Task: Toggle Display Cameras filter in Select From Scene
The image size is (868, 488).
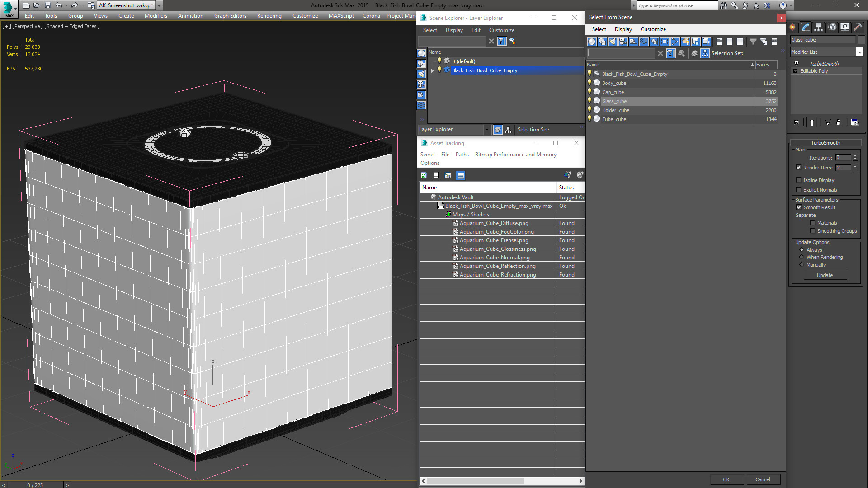Action: (x=623, y=42)
